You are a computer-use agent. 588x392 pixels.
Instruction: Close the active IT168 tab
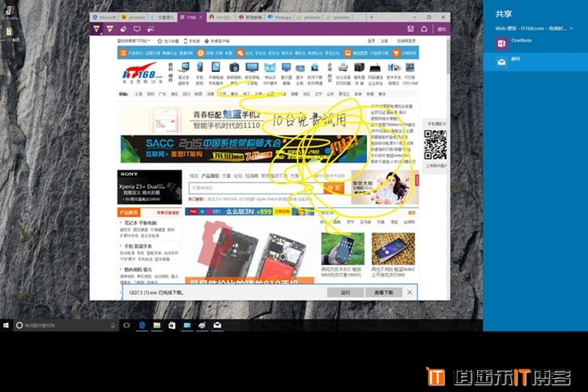pos(201,17)
